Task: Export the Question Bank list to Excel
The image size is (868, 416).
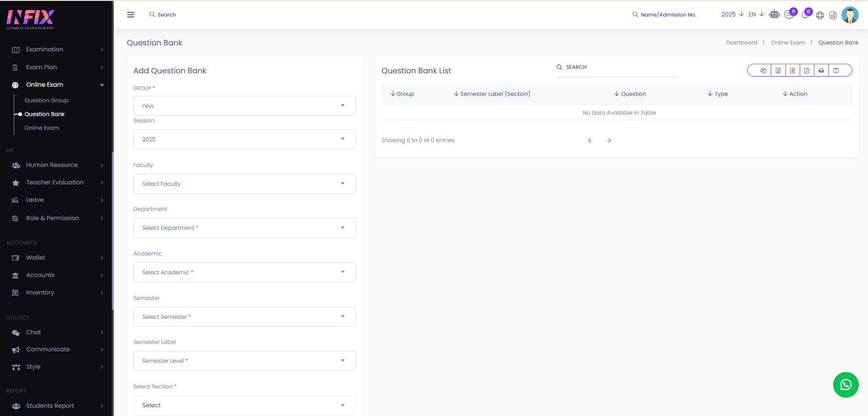Action: (x=778, y=70)
